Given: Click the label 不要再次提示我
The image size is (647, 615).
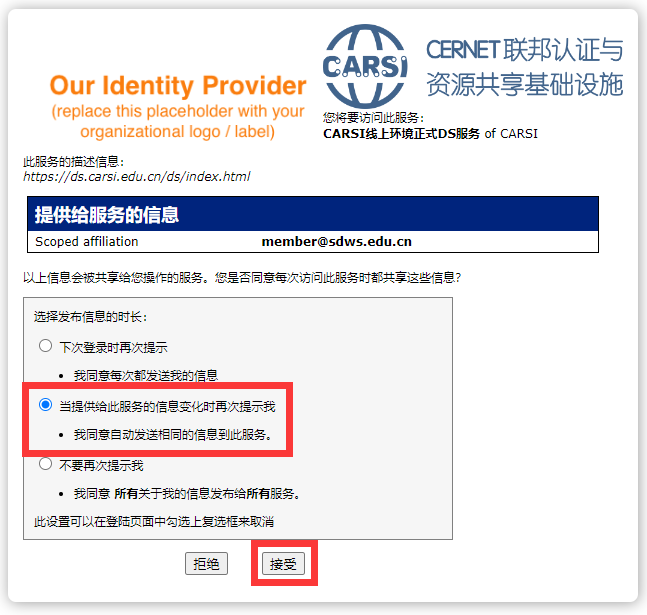Looking at the screenshot, I should (x=102, y=466).
